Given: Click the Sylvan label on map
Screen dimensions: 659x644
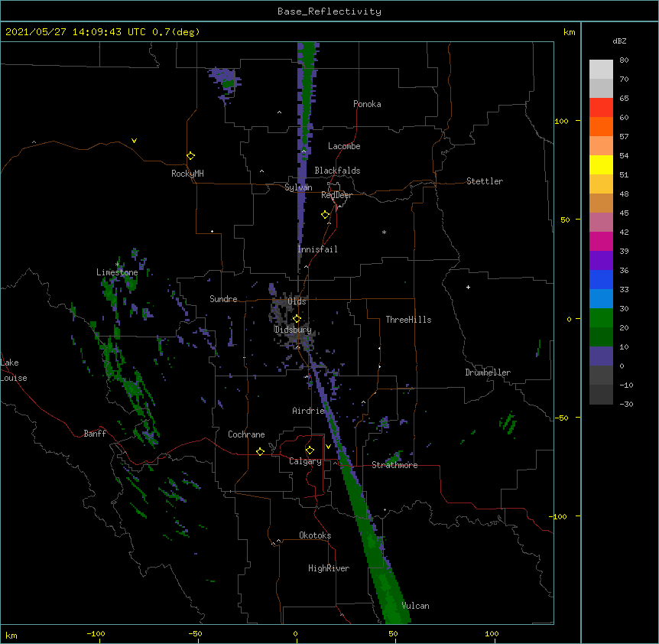Looking at the screenshot, I should click(298, 187).
